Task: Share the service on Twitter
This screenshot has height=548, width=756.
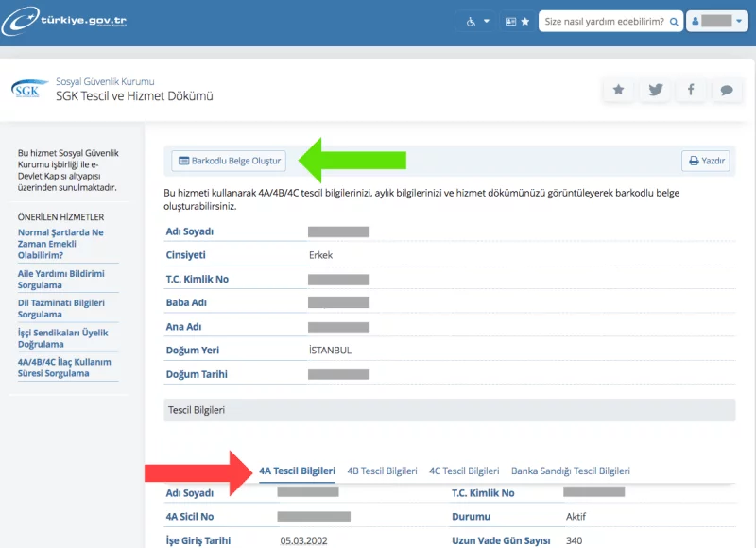Action: 655,90
